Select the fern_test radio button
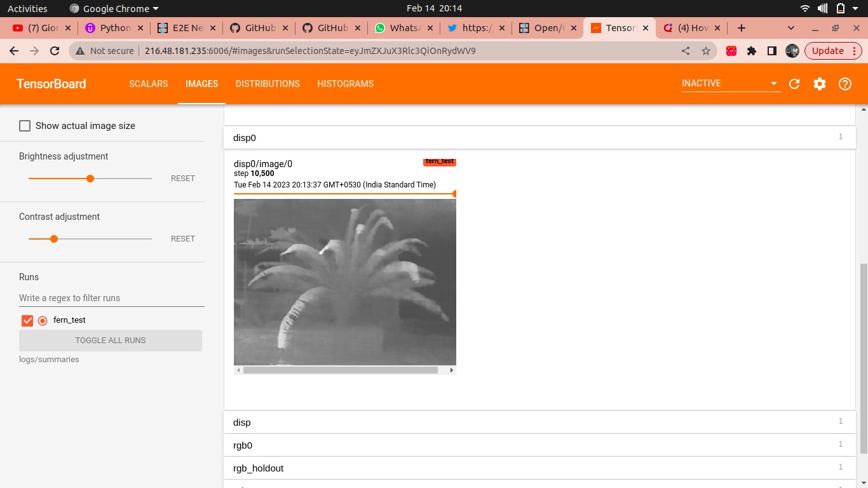This screenshot has height=488, width=868. click(43, 320)
